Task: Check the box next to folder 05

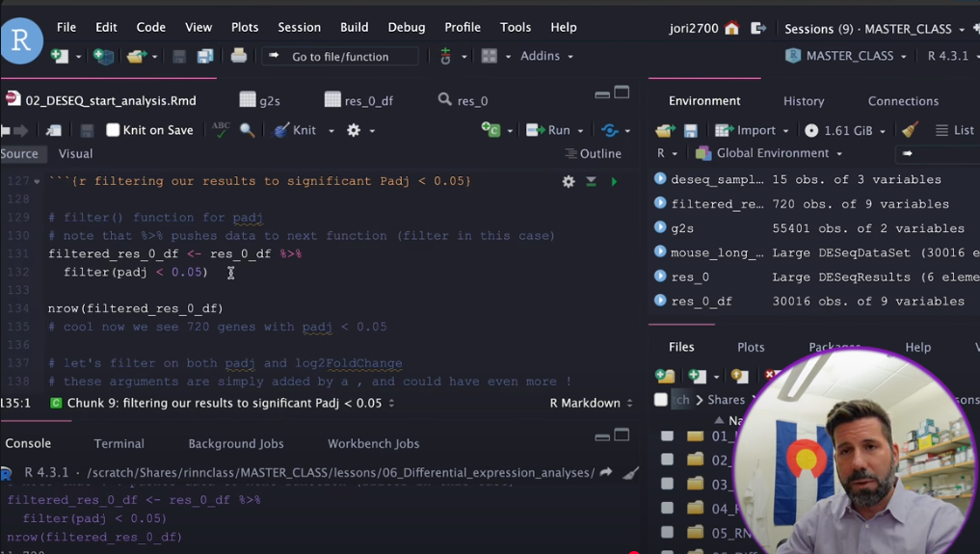Action: point(668,532)
